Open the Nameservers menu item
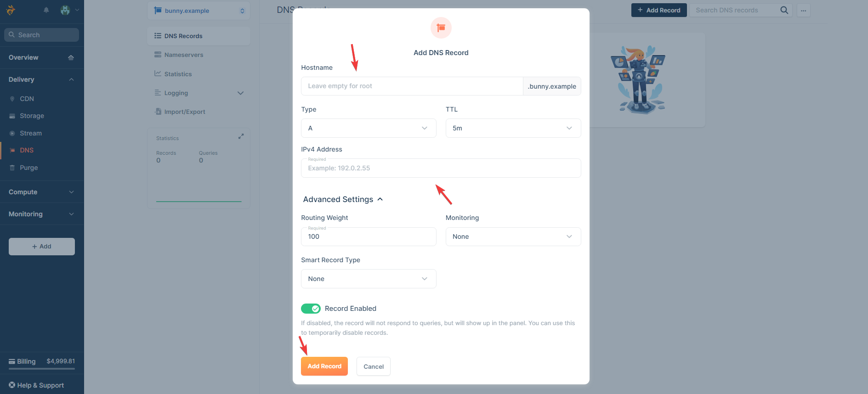The height and width of the screenshot is (394, 868). coord(183,55)
